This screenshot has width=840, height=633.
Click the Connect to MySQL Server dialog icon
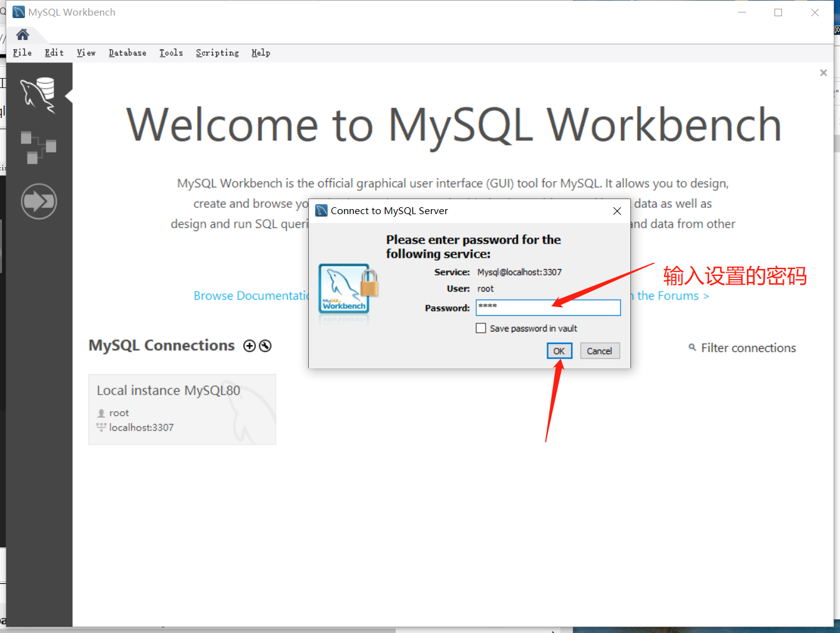(321, 211)
